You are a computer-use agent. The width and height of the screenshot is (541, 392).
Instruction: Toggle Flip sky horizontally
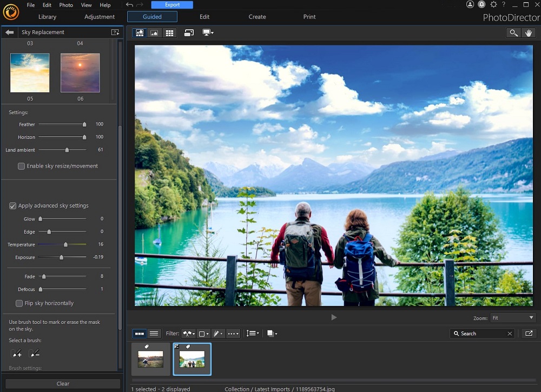coord(19,303)
